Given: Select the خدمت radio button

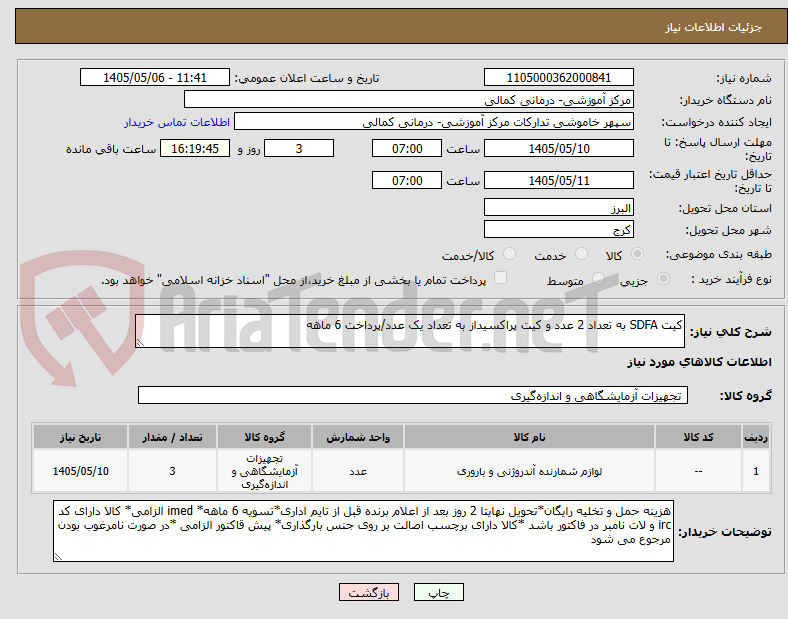Looking at the screenshot, I should pyautogui.click(x=581, y=254).
